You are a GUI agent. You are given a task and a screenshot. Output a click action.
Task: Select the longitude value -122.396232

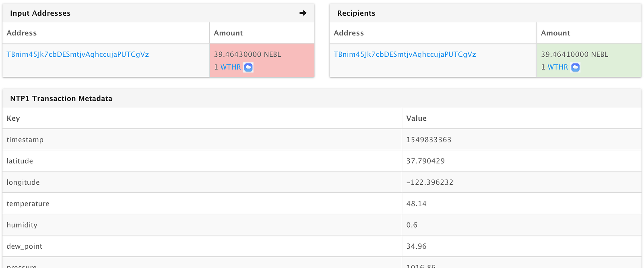(430, 182)
